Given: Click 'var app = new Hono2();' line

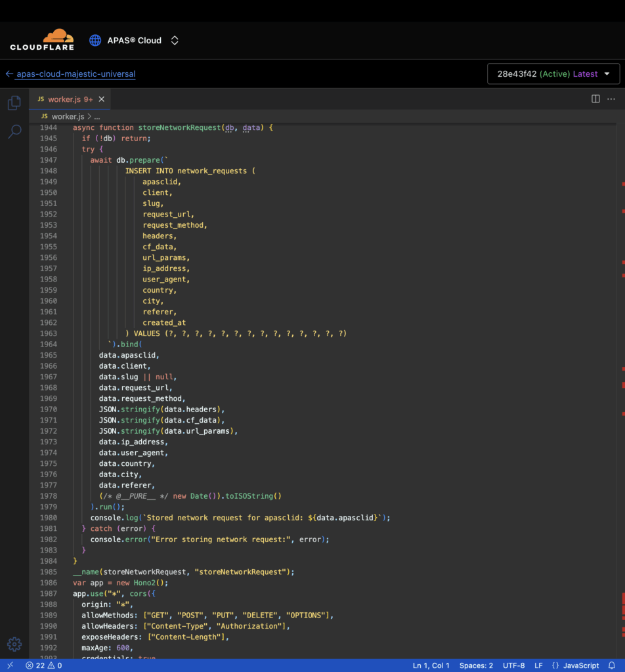Looking at the screenshot, I should tap(120, 583).
